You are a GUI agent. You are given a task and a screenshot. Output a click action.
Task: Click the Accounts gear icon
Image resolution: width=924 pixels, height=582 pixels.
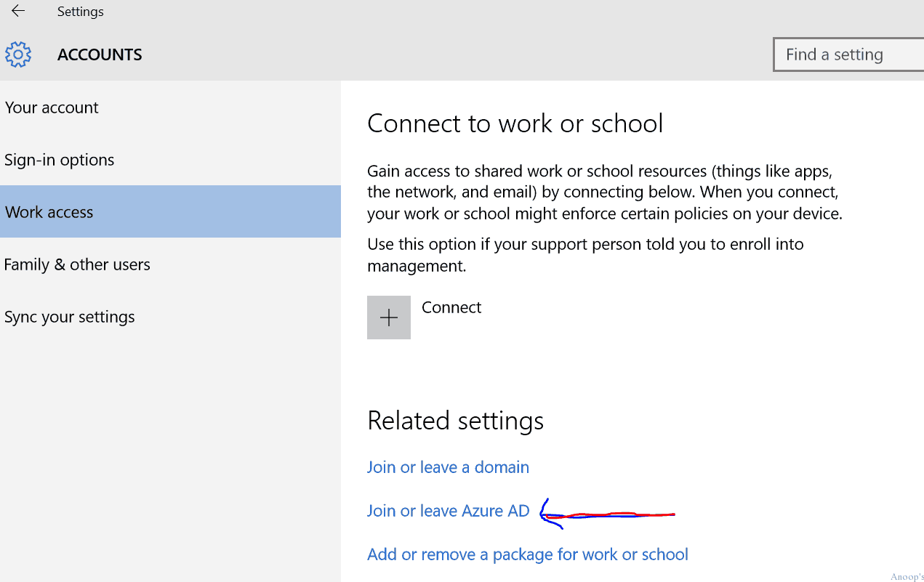[x=18, y=54]
